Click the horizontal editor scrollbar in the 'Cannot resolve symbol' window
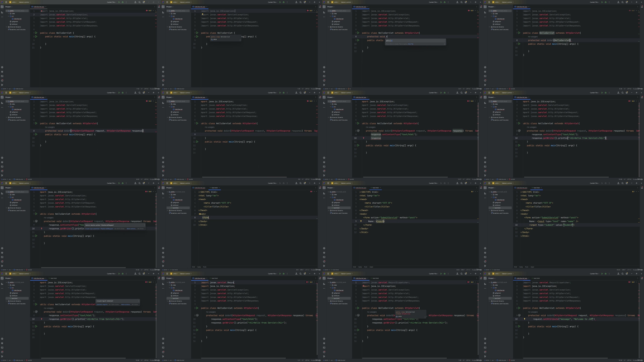Image resolution: width=644 pixels, height=362 pixels. 83,267
